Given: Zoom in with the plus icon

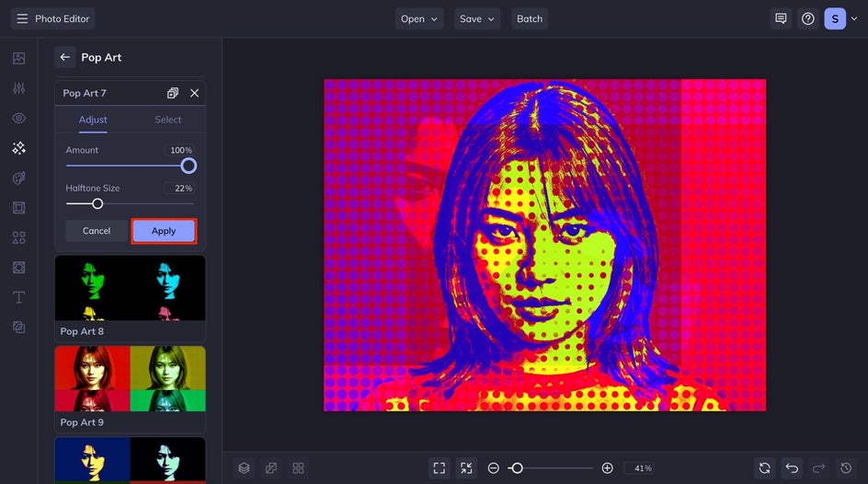Looking at the screenshot, I should coord(607,468).
